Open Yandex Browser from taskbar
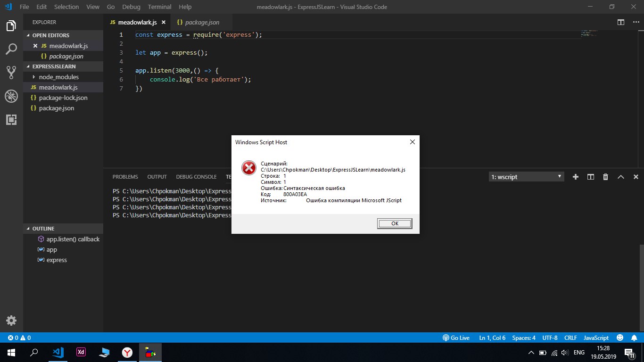This screenshot has height=362, width=644. tap(127, 352)
